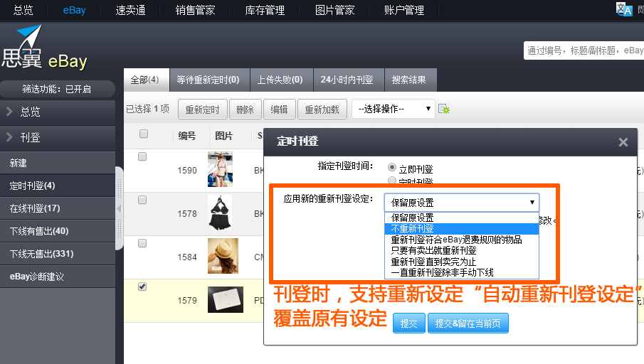Switch to the 搜索结果 tab

click(411, 80)
